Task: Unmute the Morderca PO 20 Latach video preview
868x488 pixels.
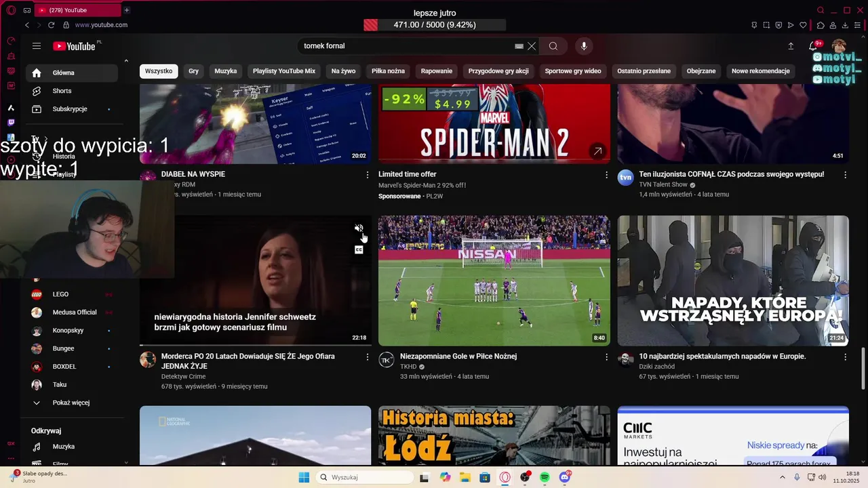Action: click(x=359, y=228)
